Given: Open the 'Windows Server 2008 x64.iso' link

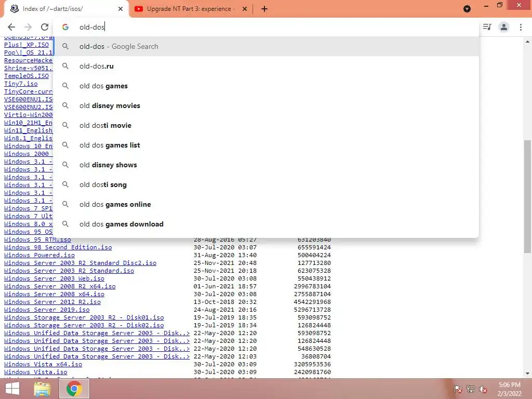Looking at the screenshot, I should (x=54, y=294).
